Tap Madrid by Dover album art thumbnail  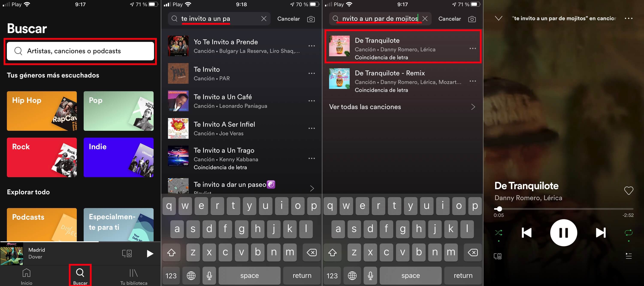[x=12, y=254]
